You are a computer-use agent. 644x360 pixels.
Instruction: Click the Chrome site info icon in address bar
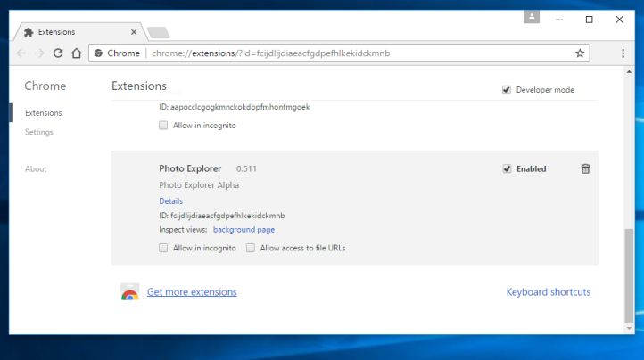[x=98, y=53]
